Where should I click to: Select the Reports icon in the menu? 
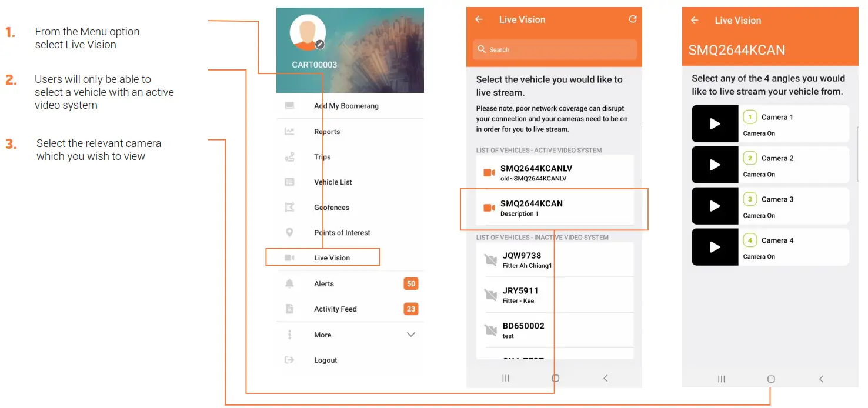pos(289,131)
